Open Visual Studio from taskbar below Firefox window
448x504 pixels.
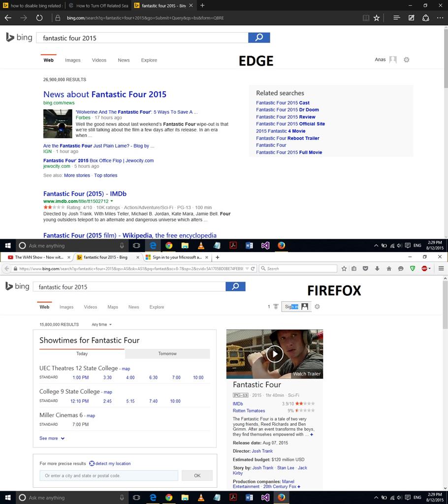(x=265, y=498)
